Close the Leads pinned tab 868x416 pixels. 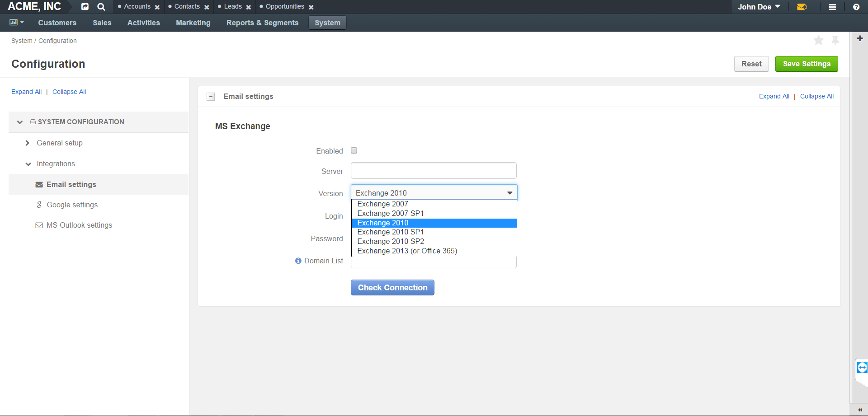coord(249,7)
